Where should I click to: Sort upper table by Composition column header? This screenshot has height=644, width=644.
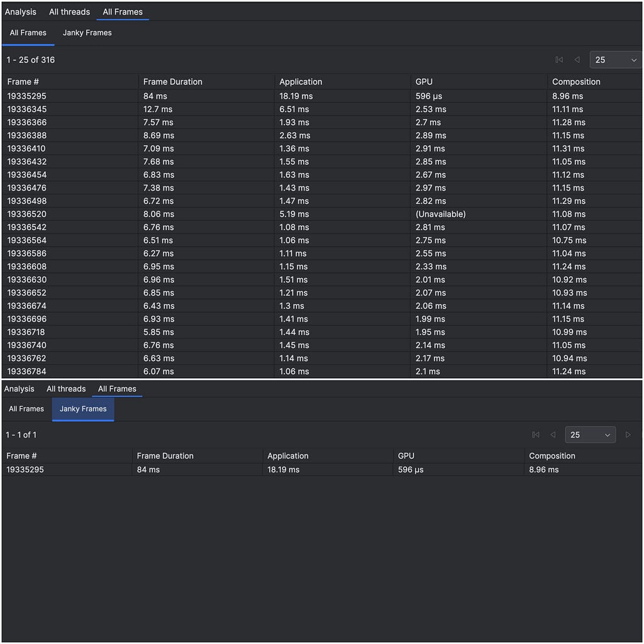576,82
